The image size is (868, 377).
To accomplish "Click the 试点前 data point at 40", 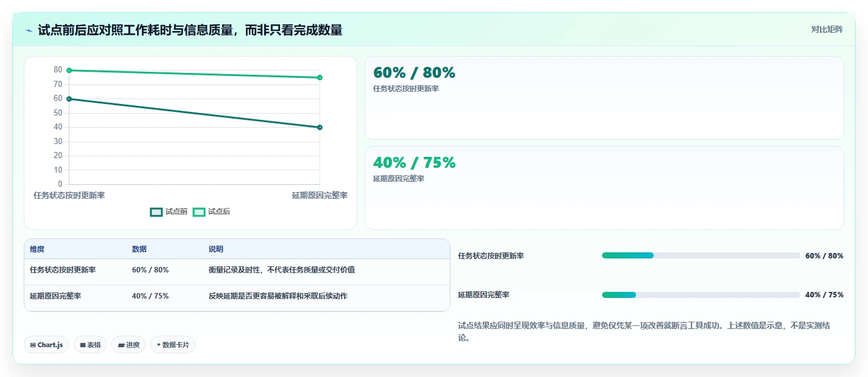I will (x=320, y=127).
